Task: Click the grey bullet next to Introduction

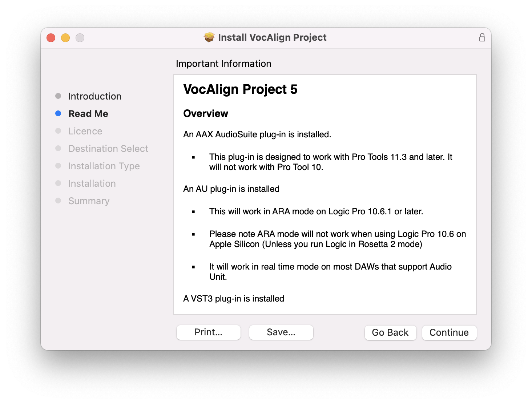Action: pyautogui.click(x=58, y=96)
